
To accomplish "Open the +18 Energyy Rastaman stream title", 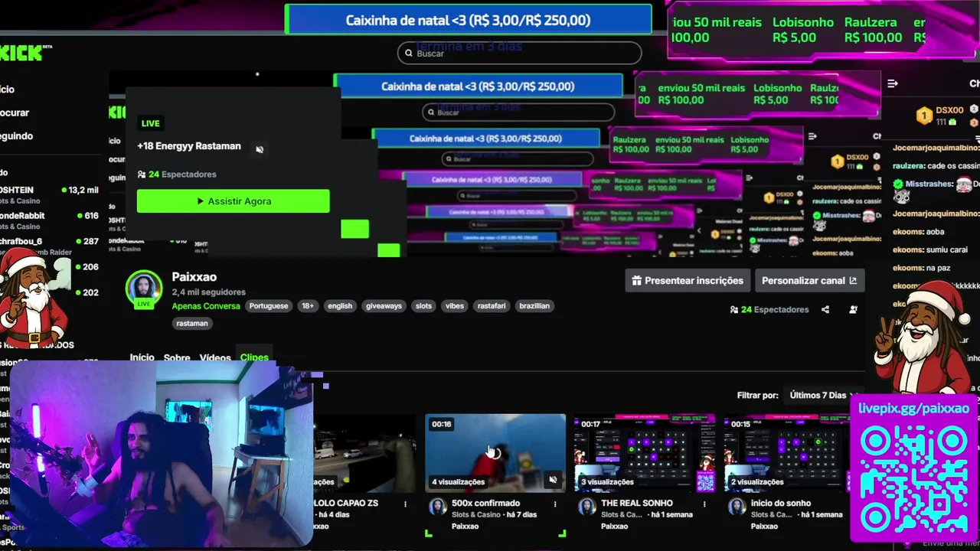I will [x=189, y=146].
